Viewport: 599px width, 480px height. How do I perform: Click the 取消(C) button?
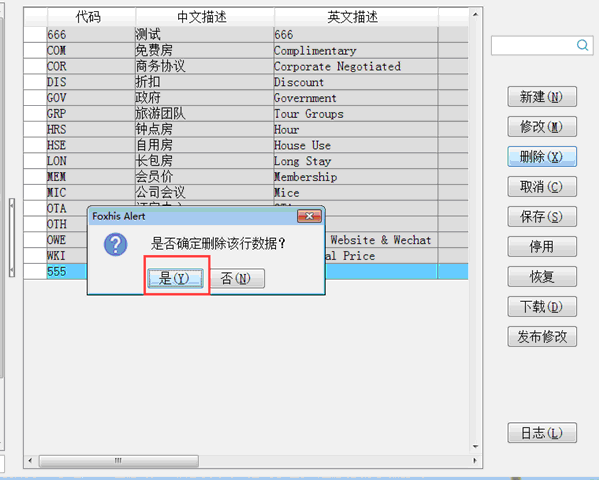click(542, 186)
